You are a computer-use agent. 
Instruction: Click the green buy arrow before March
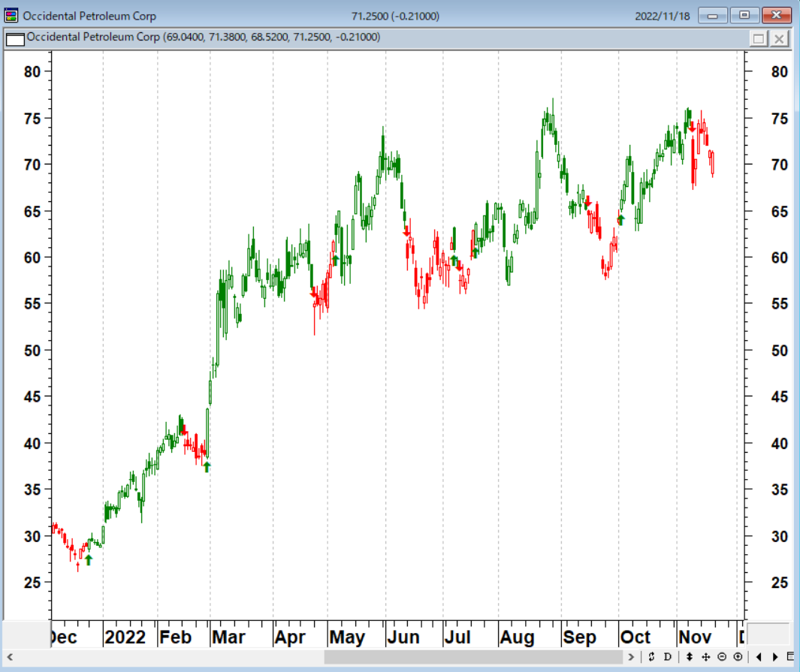[x=207, y=467]
